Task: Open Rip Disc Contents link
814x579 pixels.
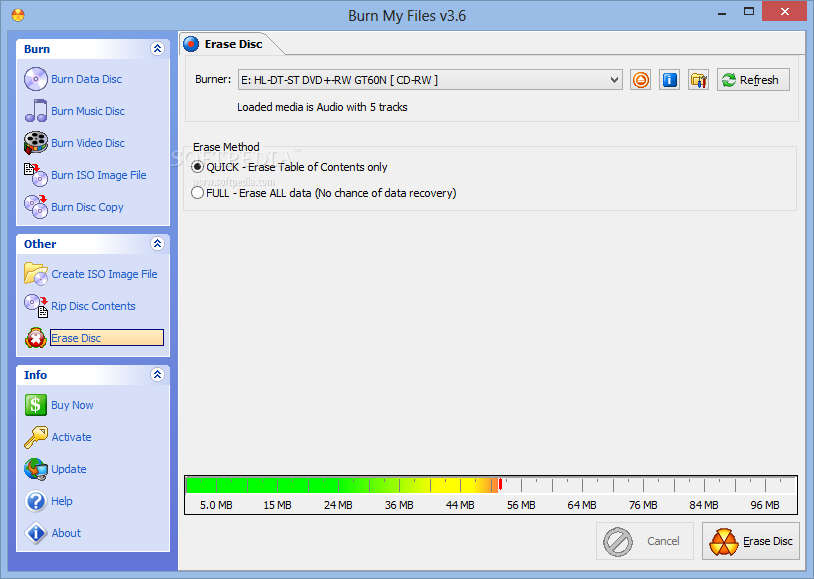Action: tap(93, 306)
